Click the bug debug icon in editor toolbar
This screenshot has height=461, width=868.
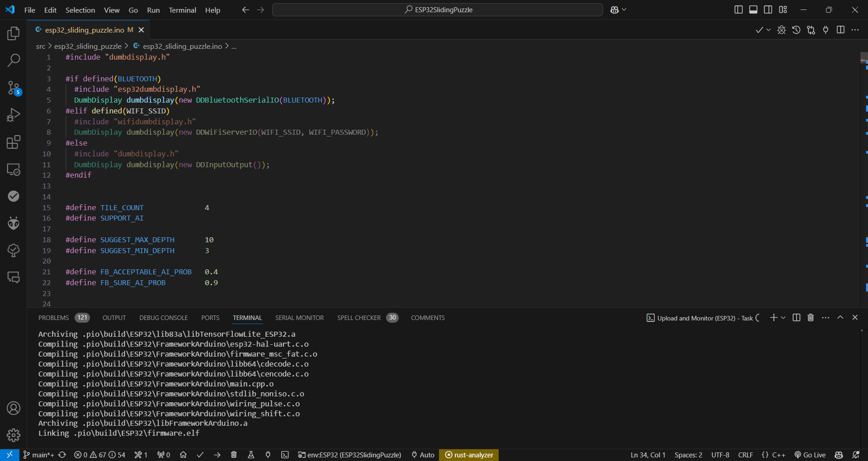coord(782,30)
